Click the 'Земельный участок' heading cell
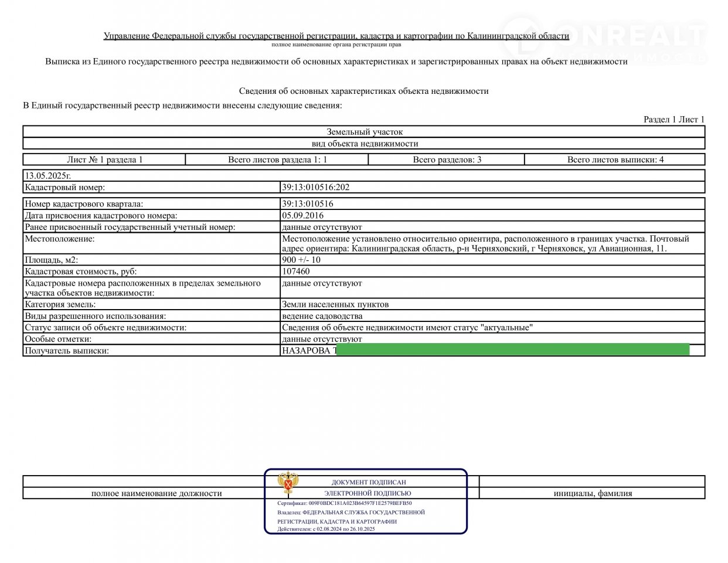This screenshot has width=728, height=563. click(x=364, y=132)
